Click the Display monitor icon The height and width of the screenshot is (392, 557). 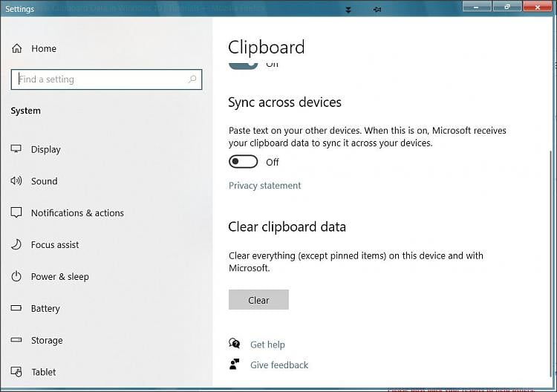pos(16,149)
